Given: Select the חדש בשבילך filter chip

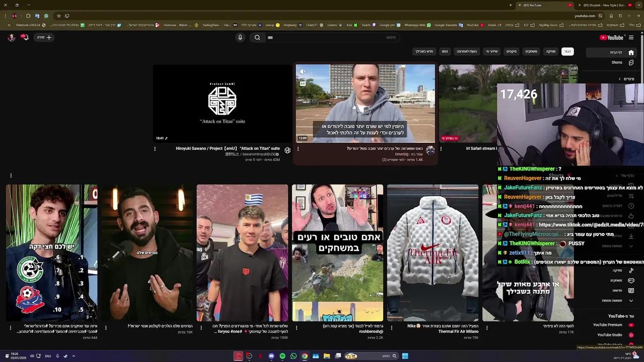Looking at the screenshot, I should click(x=424, y=51).
